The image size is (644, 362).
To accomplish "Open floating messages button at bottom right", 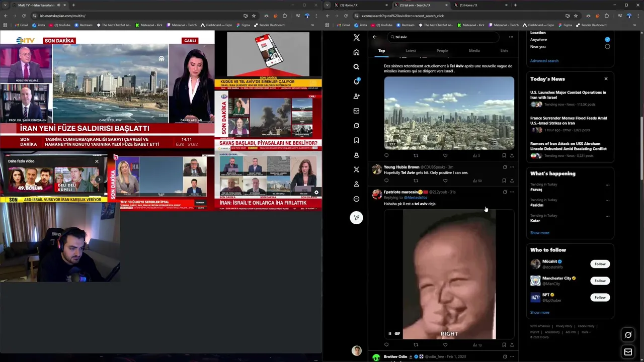I will (x=628, y=352).
